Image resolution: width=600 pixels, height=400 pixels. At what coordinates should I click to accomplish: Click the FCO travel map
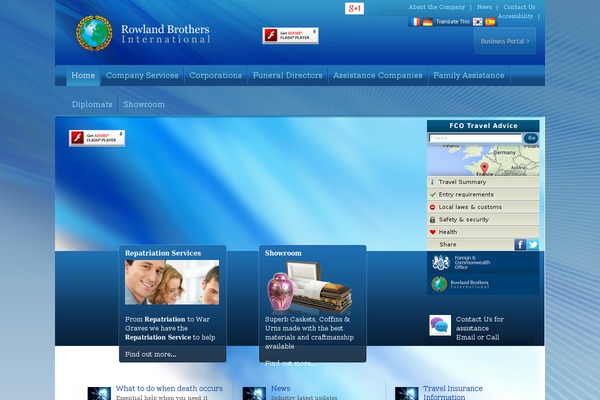pos(483,160)
